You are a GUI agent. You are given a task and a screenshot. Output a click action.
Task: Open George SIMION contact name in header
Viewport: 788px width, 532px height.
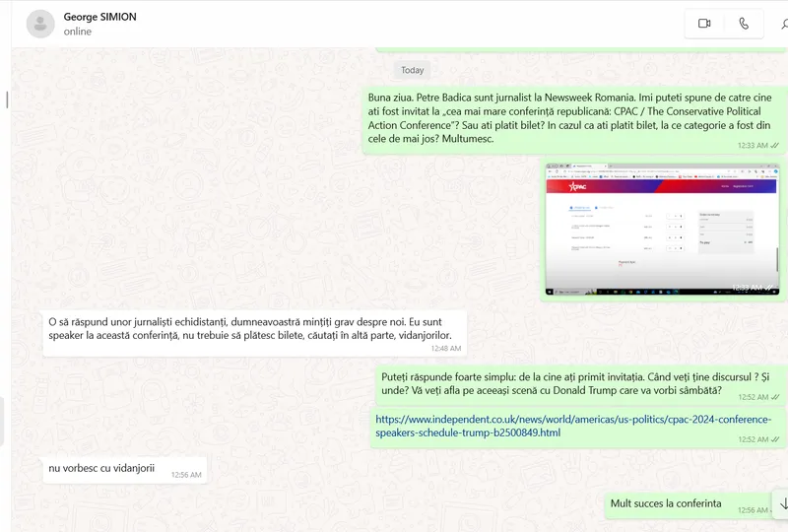(99, 17)
